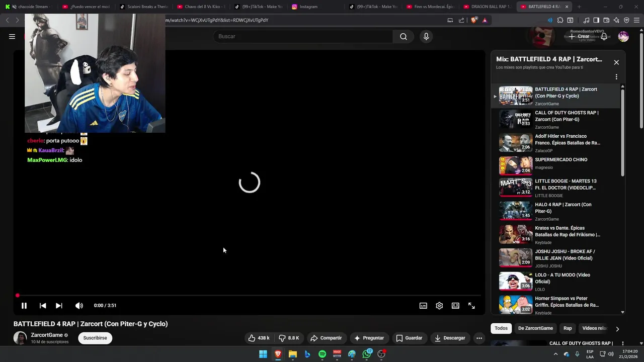Open the Brave Wallet icon

point(606,20)
